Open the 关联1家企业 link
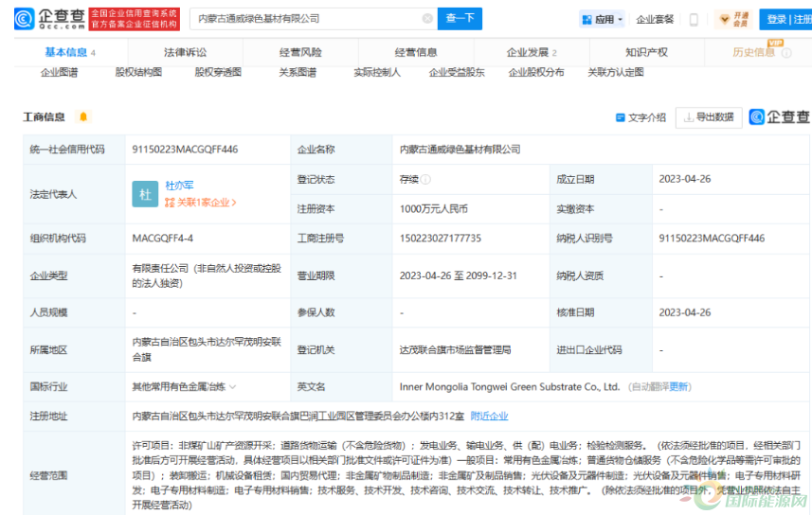The image size is (812, 515). click(201, 203)
